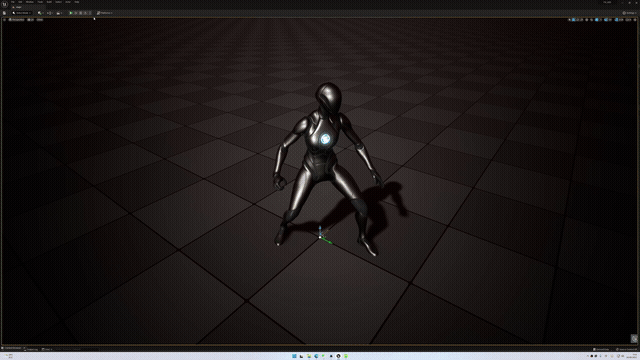Open the Content Drawer button

pyautogui.click(x=12, y=348)
